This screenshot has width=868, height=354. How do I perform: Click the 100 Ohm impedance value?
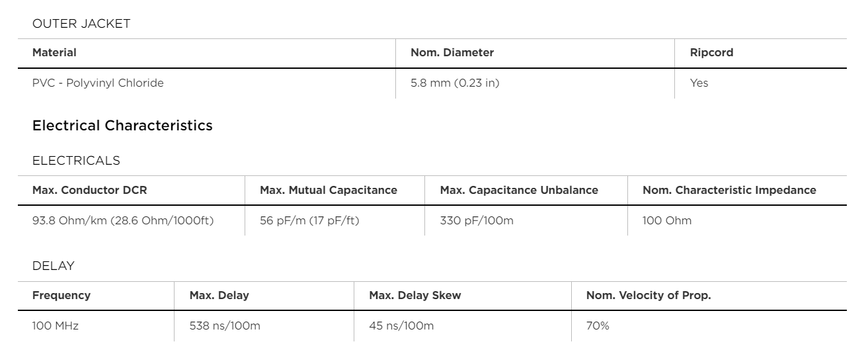(x=667, y=220)
